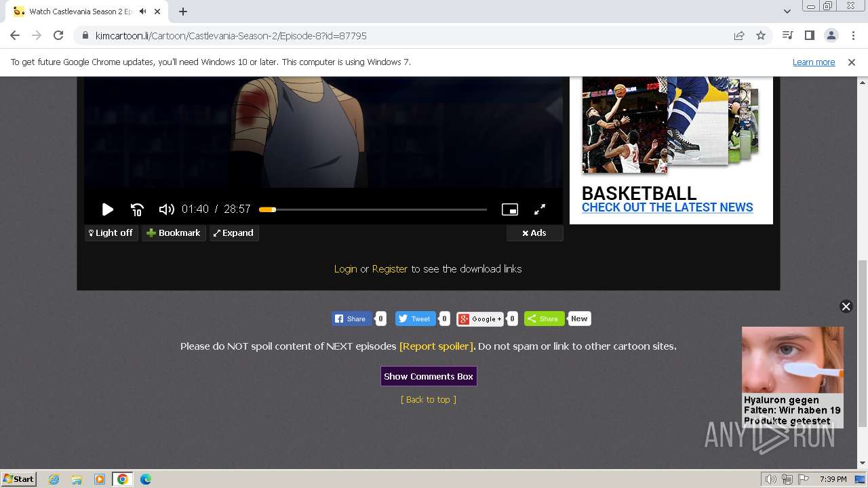Open the Windows Start menu
This screenshot has height=488, width=868.
(x=18, y=479)
